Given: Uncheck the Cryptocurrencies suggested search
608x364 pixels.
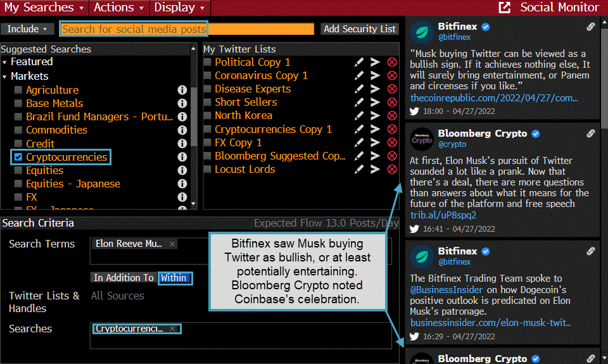Looking at the screenshot, I should coord(18,157).
